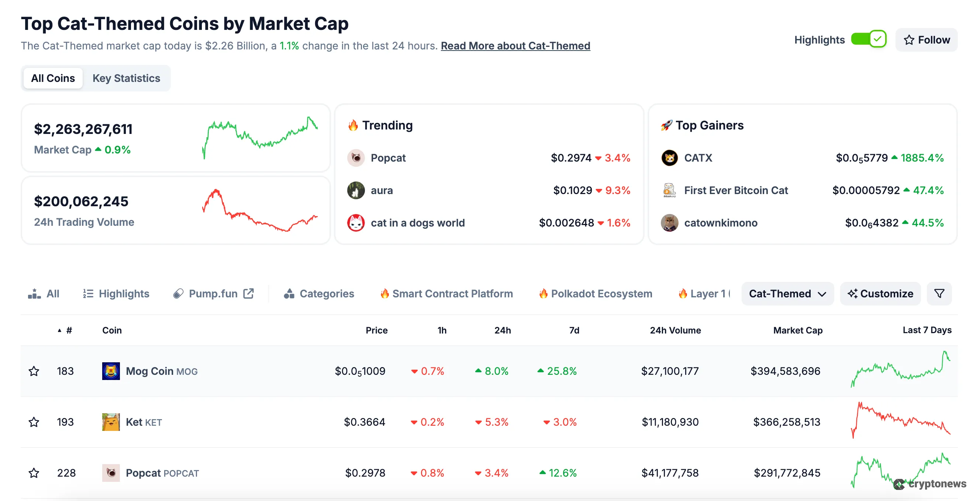Expand the Smart Contract Platform filter

coord(446,293)
